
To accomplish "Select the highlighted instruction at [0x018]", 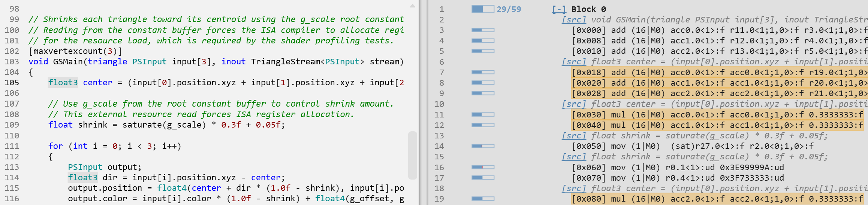I will click(720, 72).
